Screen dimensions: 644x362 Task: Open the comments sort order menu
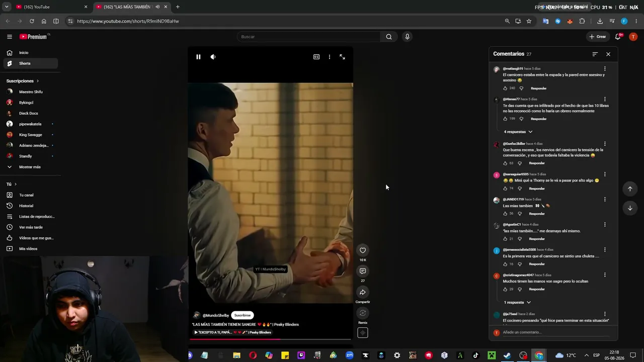(x=595, y=54)
